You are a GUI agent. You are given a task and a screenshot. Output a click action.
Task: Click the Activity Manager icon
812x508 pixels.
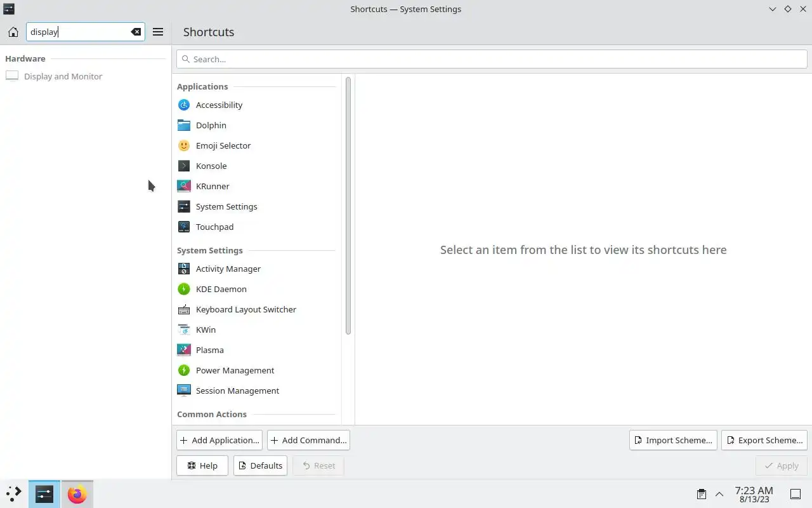(184, 269)
